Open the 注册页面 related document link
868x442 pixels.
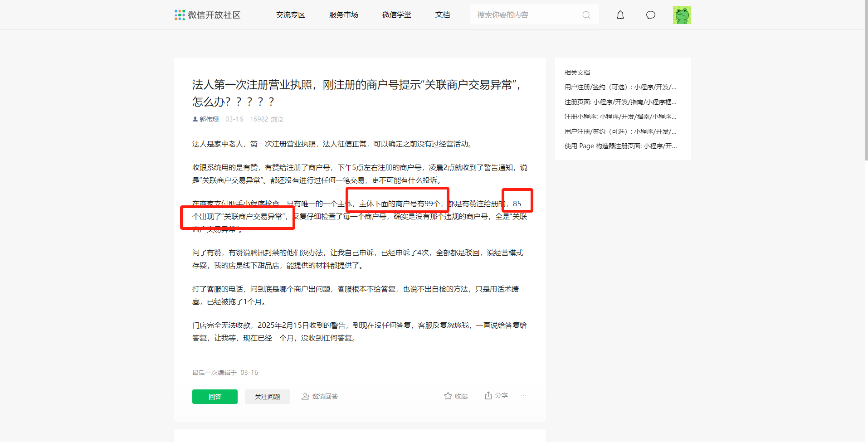tap(620, 102)
